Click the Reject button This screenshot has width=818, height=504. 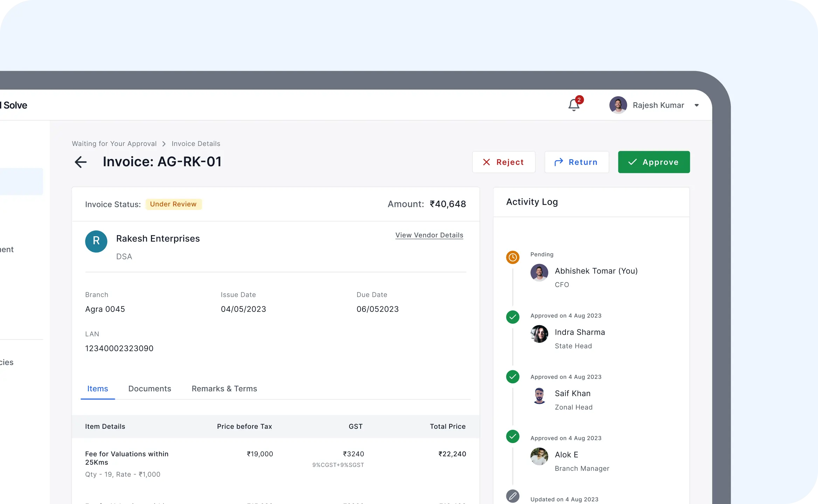tap(504, 162)
